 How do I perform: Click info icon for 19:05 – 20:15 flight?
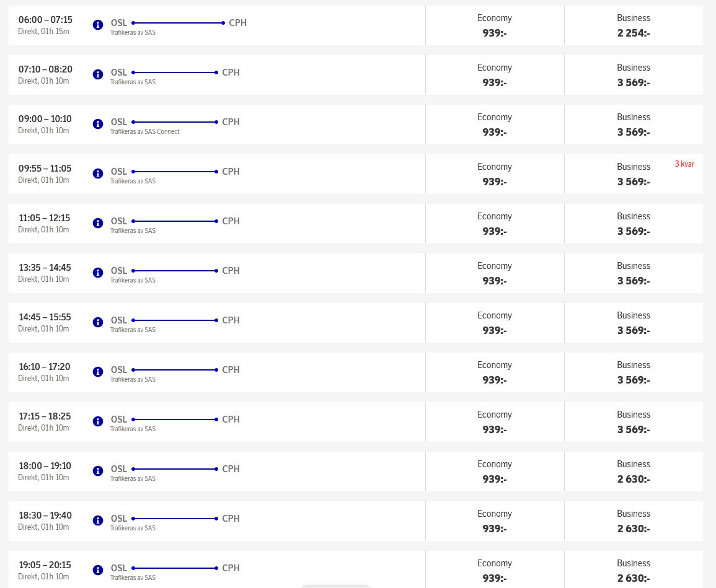[98, 570]
